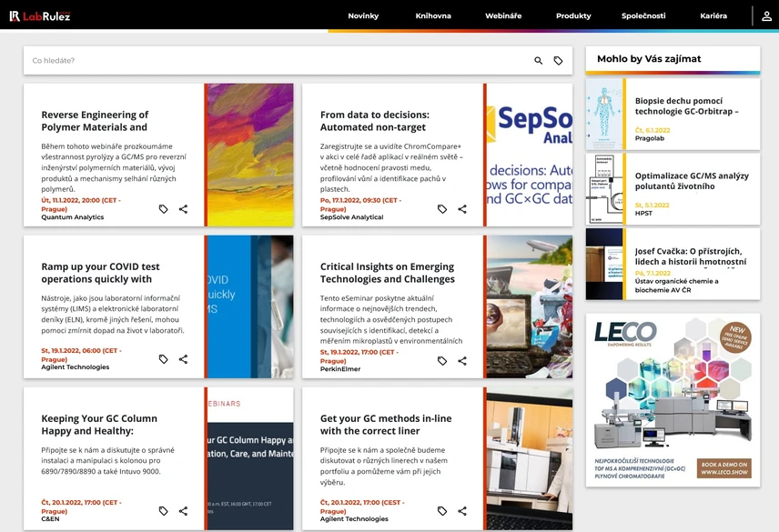Click 'Book a demo on www.leco.show' button
This screenshot has height=532, width=779.
pyautogui.click(x=723, y=468)
